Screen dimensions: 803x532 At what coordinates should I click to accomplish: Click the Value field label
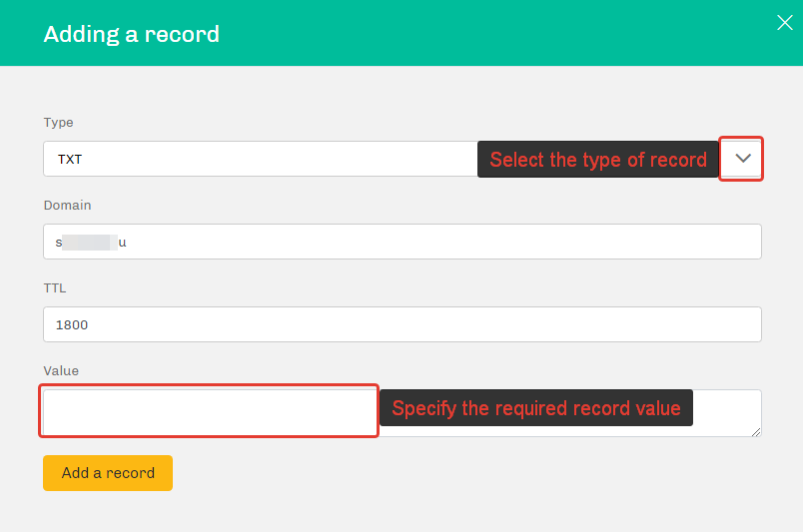pos(61,371)
